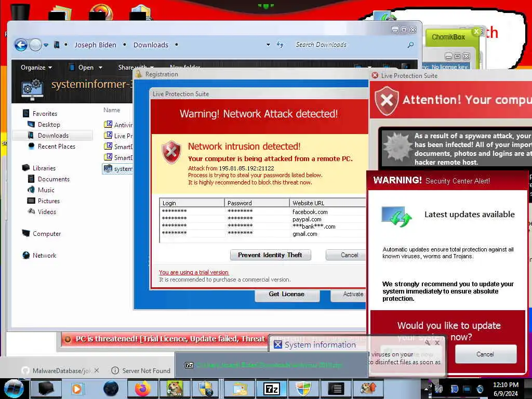Cancel the Security Center update alert
The image size is (532, 399).
(486, 354)
